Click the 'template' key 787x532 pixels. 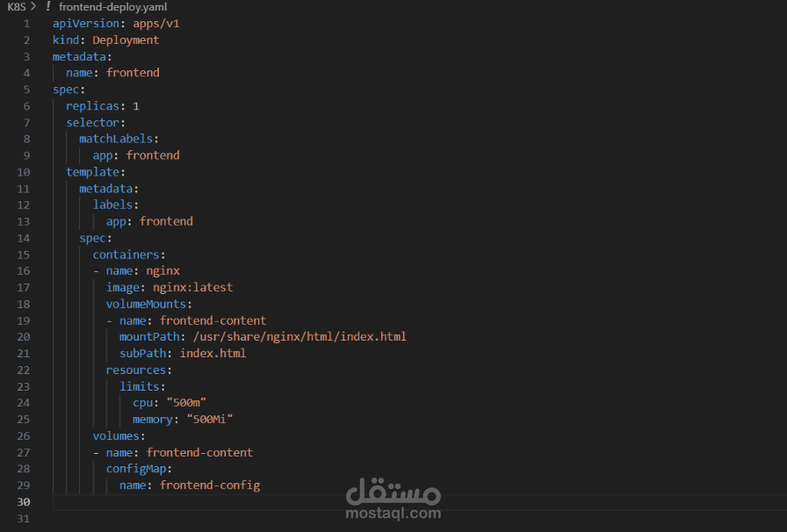(92, 172)
